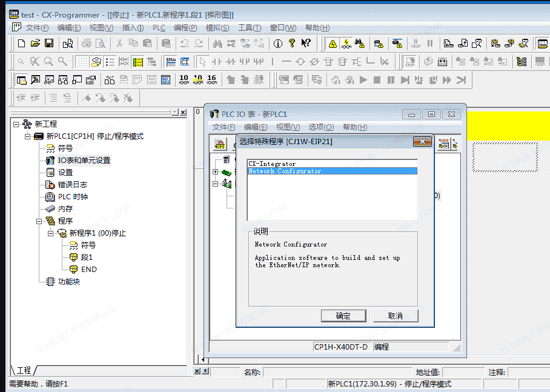Toggle the project workspace view button
Viewport: 550px width, 392px height.
point(21,80)
